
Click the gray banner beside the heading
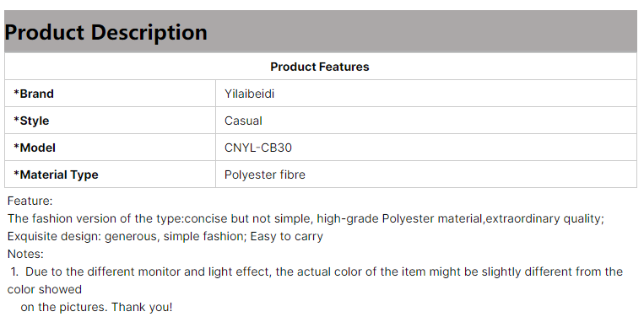[422, 31]
